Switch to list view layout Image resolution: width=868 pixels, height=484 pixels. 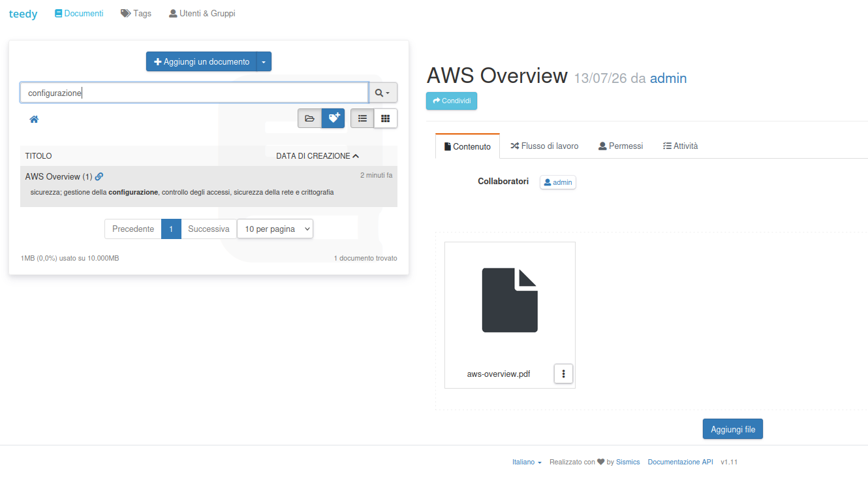[362, 118]
